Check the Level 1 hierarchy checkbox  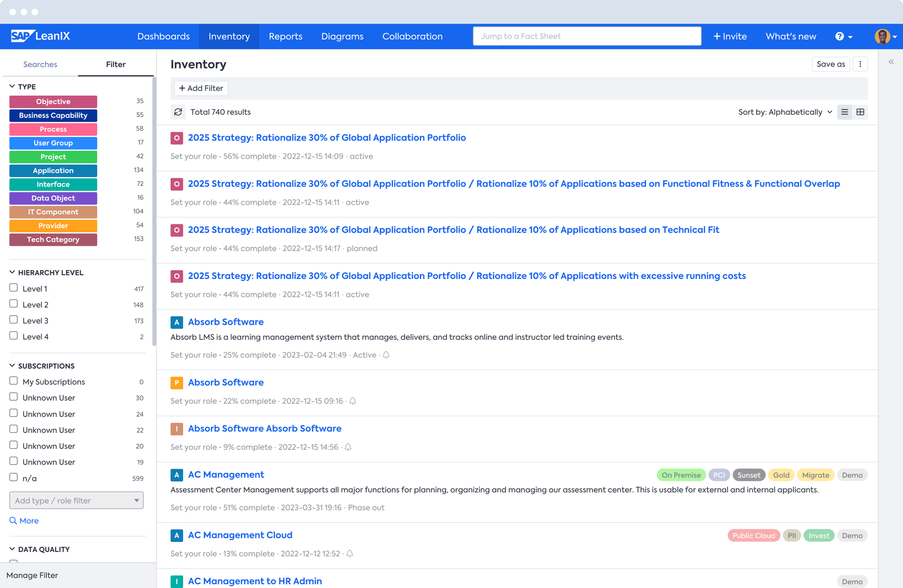pyautogui.click(x=13, y=288)
